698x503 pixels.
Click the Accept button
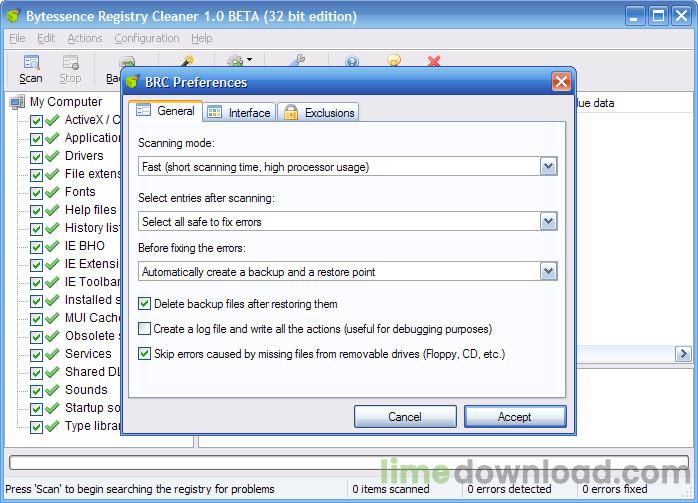pos(515,417)
